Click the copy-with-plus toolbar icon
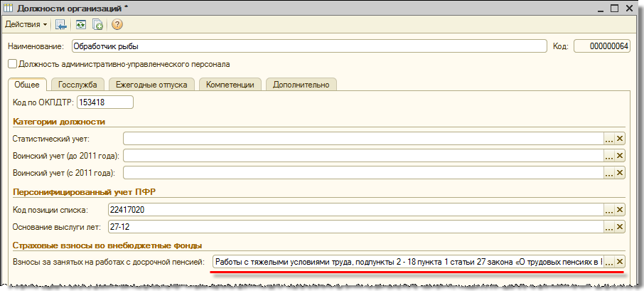This screenshot has height=291, width=644. (x=97, y=24)
